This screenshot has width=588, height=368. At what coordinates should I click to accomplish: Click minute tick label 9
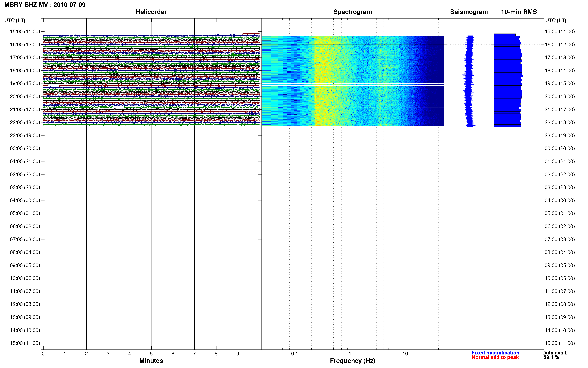(x=238, y=354)
